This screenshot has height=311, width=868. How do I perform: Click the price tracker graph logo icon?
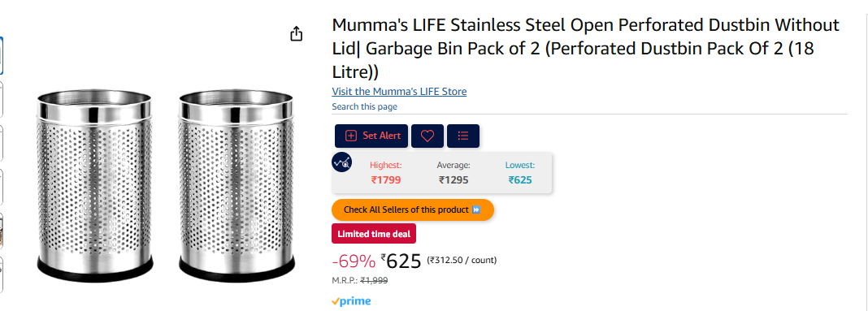341,162
